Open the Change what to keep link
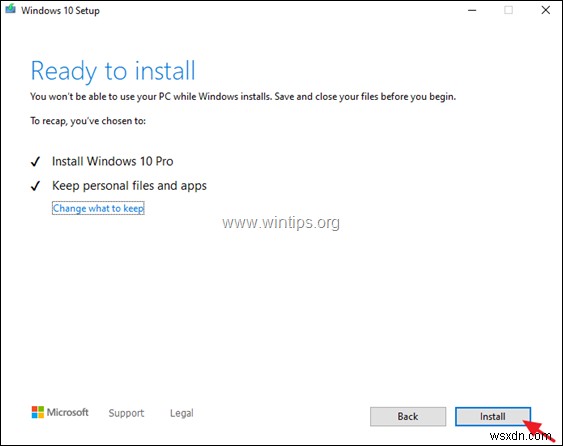The width and height of the screenshot is (563, 446). pos(98,208)
